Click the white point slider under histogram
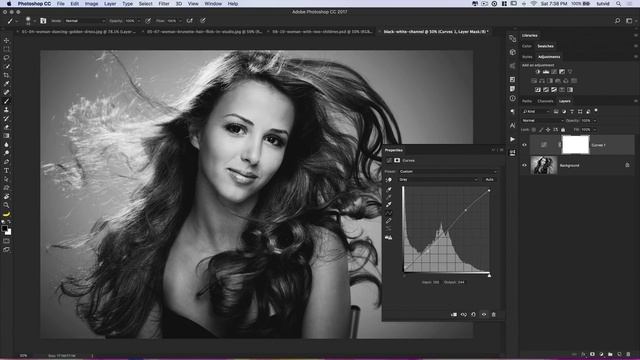 pyautogui.click(x=489, y=276)
